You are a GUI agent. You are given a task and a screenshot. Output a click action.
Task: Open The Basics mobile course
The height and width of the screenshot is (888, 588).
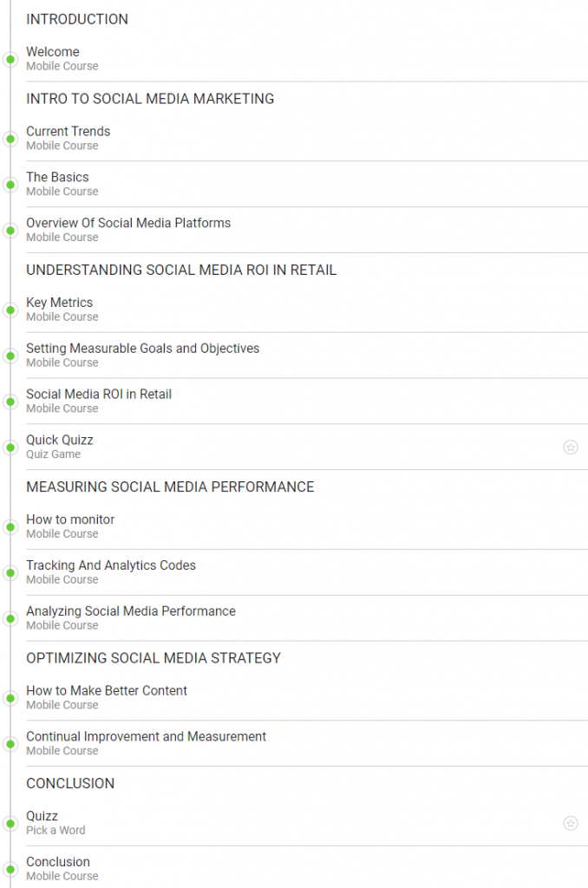point(57,177)
